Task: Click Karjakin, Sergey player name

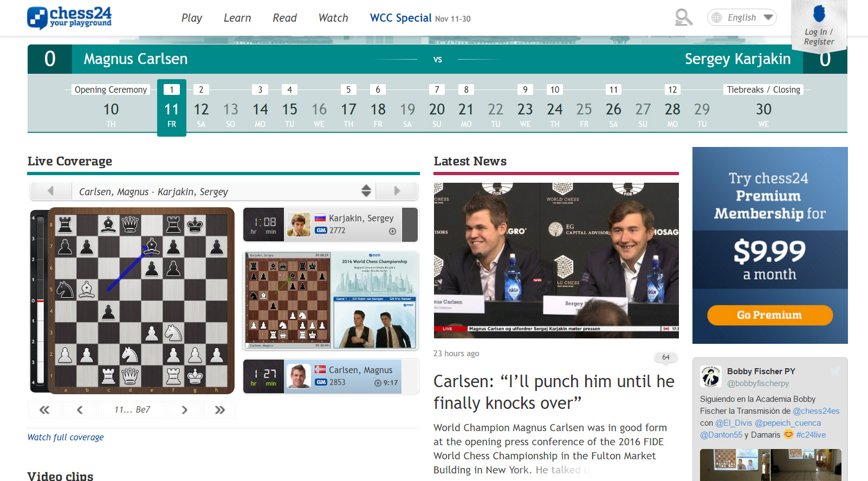Action: click(361, 218)
